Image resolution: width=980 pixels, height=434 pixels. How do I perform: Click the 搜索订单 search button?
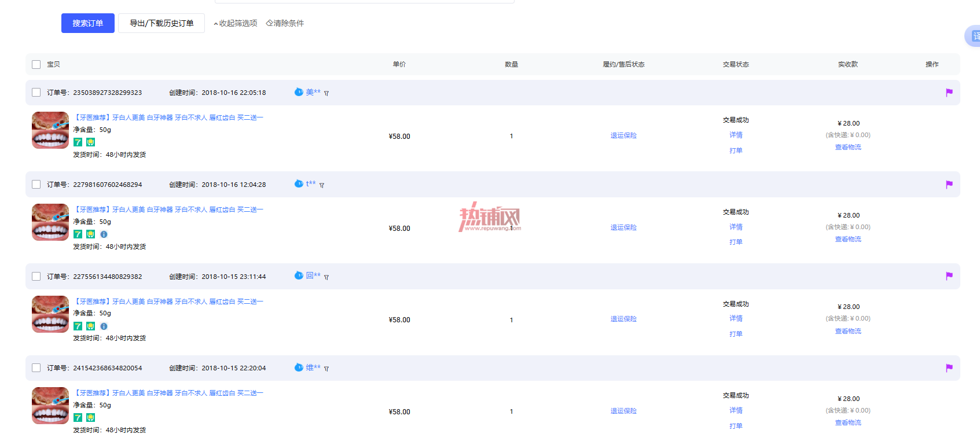click(88, 23)
